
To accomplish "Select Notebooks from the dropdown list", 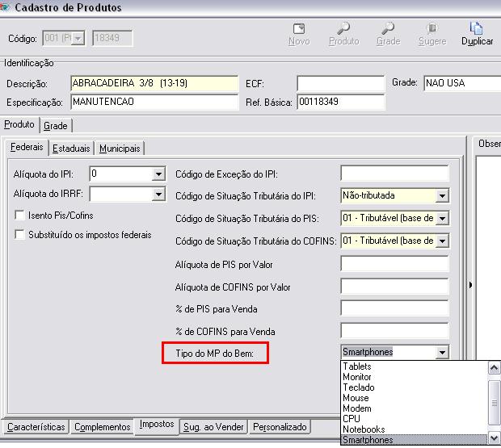I will (x=364, y=429).
